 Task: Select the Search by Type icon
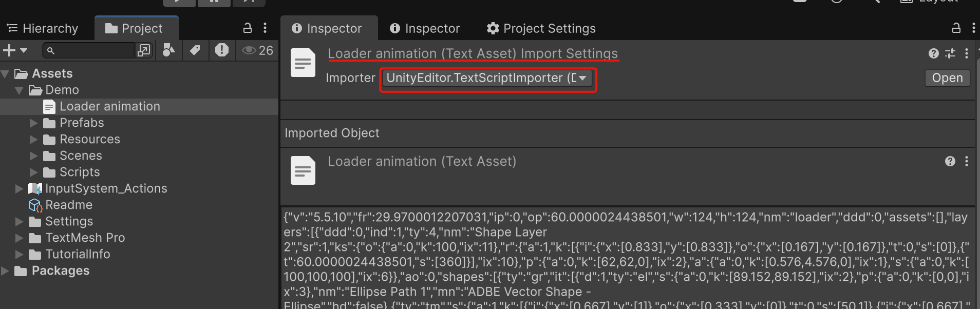(168, 50)
